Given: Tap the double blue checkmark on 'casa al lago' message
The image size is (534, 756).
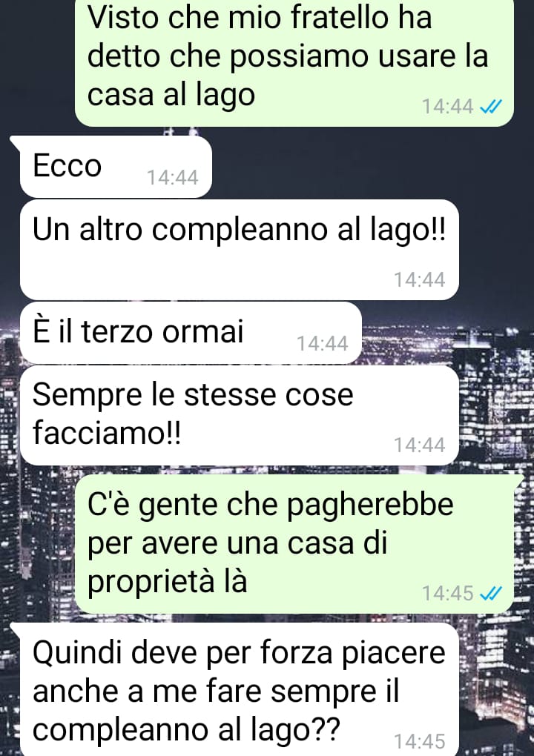Looking at the screenshot, I should [491, 106].
